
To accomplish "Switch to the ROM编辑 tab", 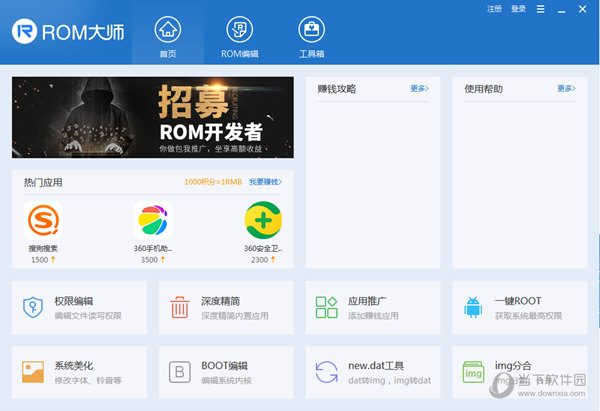I will tap(240, 38).
